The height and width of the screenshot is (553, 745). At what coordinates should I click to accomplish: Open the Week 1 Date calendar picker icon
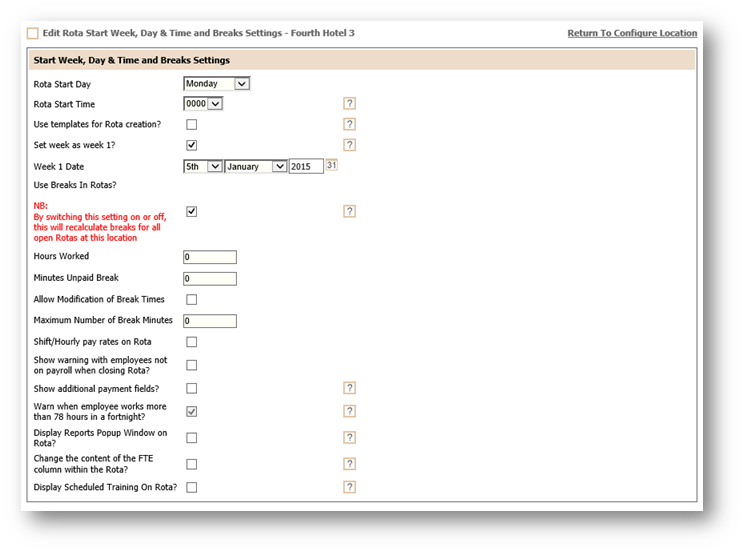[332, 166]
